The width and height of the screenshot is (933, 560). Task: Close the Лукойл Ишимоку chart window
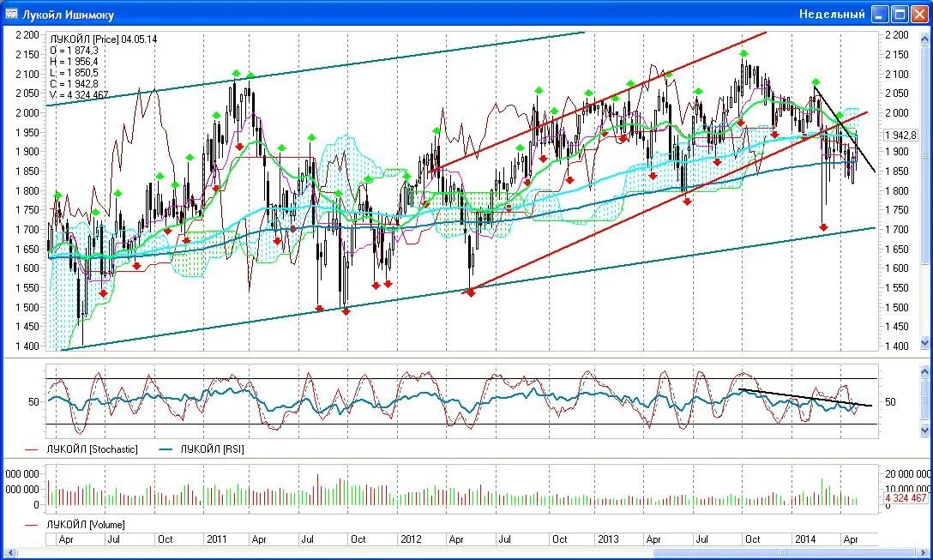(919, 15)
